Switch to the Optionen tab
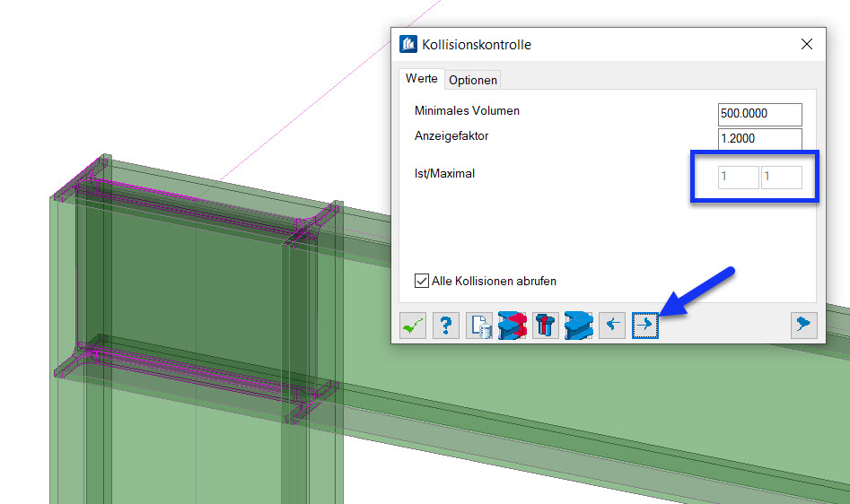This screenshot has width=850, height=504. coord(473,80)
